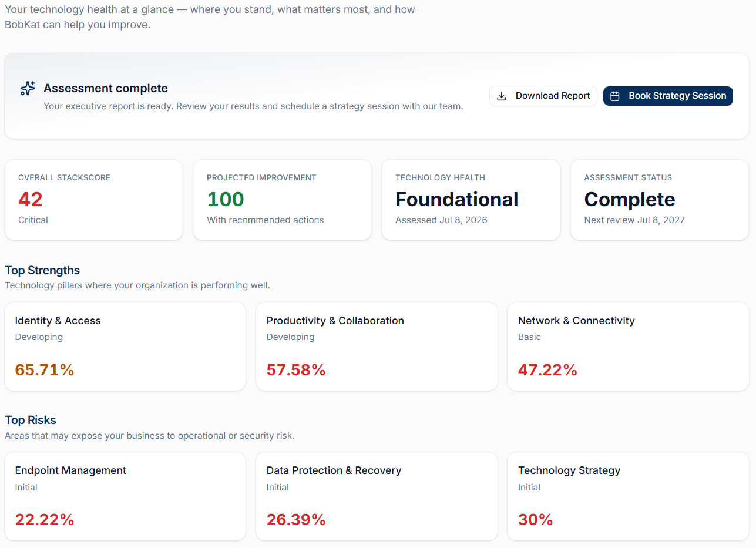This screenshot has height=548, width=756.
Task: Click 'With recommended actions' text
Action: 266,220
